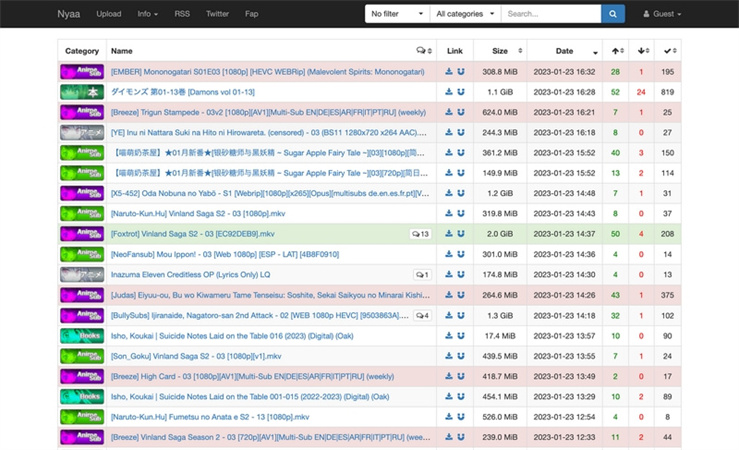
Task: Click size value 308.8 MiB
Action: 500,72
